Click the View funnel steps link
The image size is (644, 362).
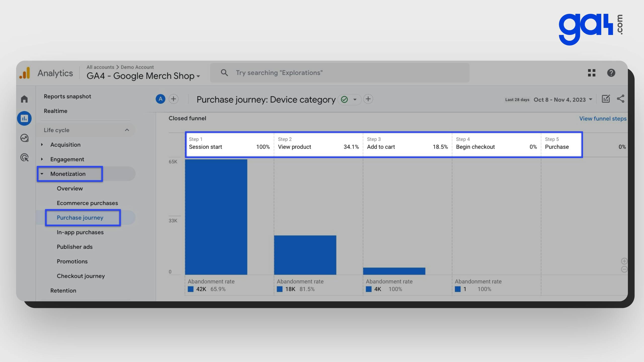pos(602,118)
